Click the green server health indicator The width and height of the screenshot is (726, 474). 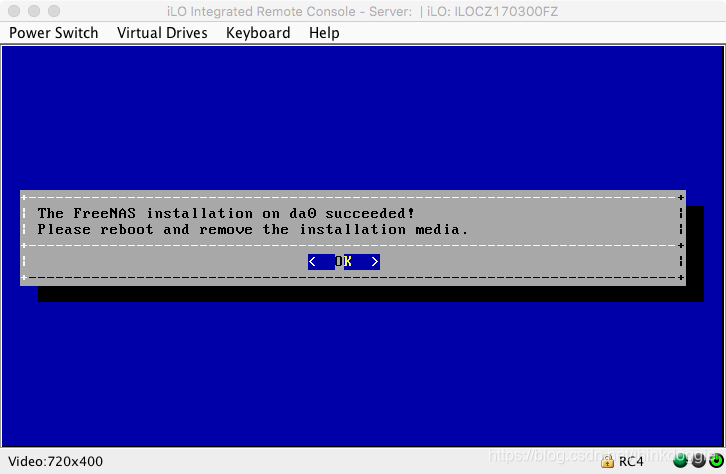pyautogui.click(x=680, y=461)
